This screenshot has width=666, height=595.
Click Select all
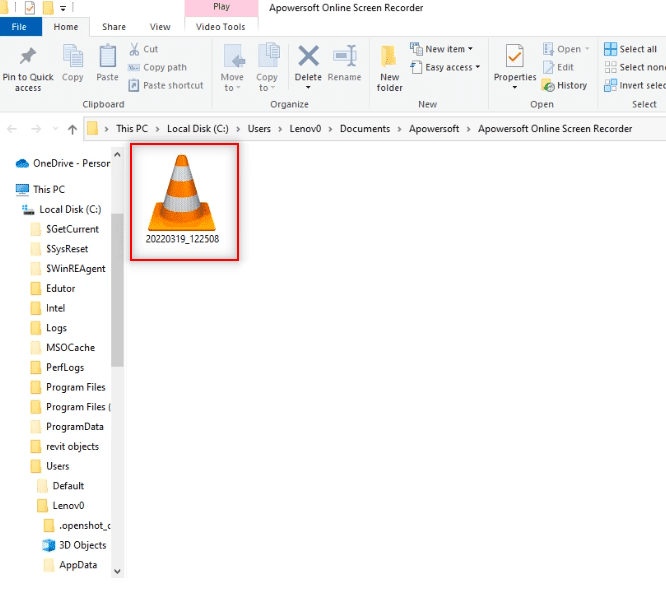[x=630, y=49]
